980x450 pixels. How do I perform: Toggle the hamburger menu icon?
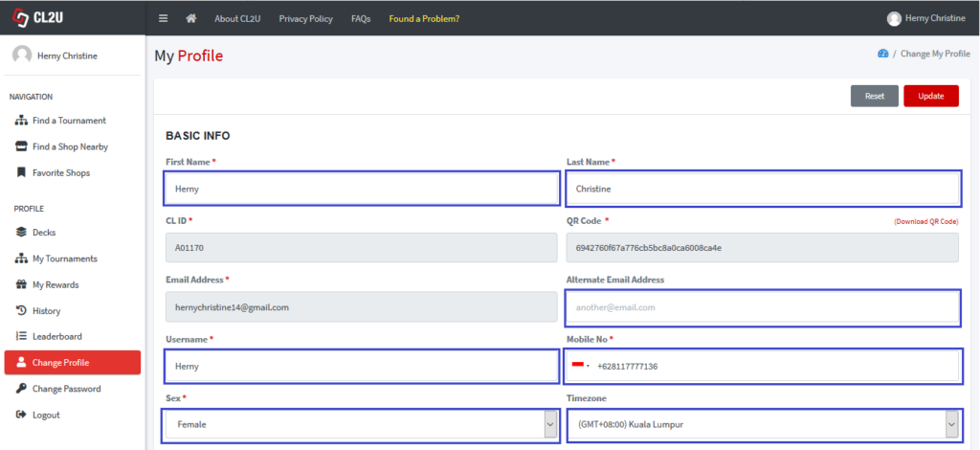point(163,18)
